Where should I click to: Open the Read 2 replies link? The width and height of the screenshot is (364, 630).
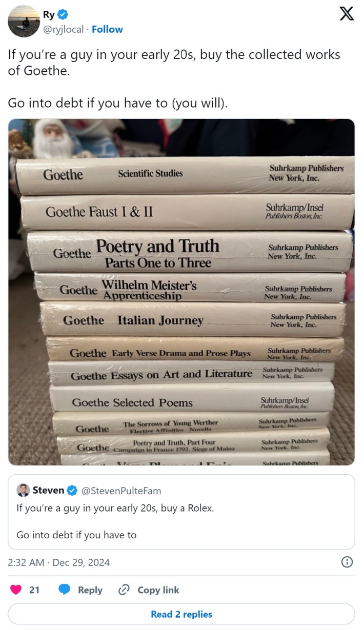[181, 614]
